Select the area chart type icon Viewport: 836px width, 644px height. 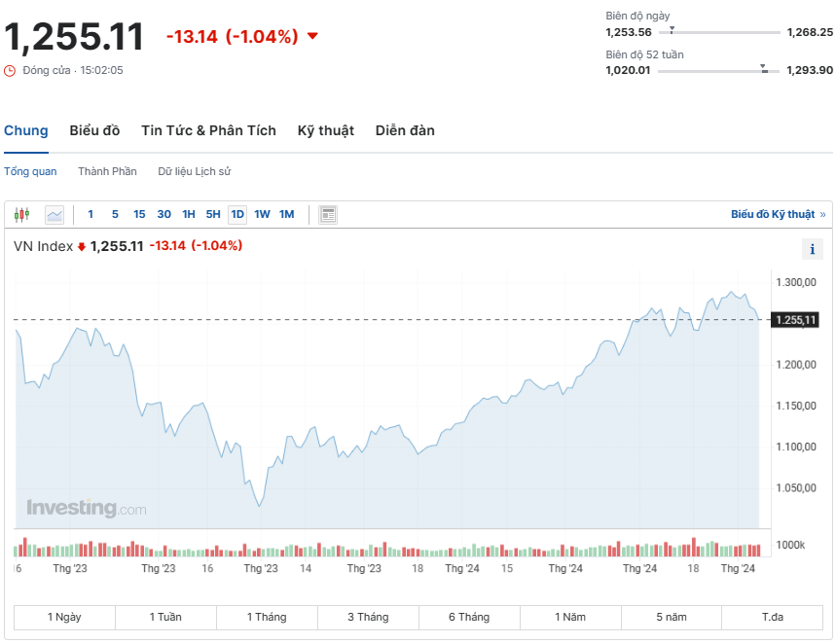[x=55, y=215]
